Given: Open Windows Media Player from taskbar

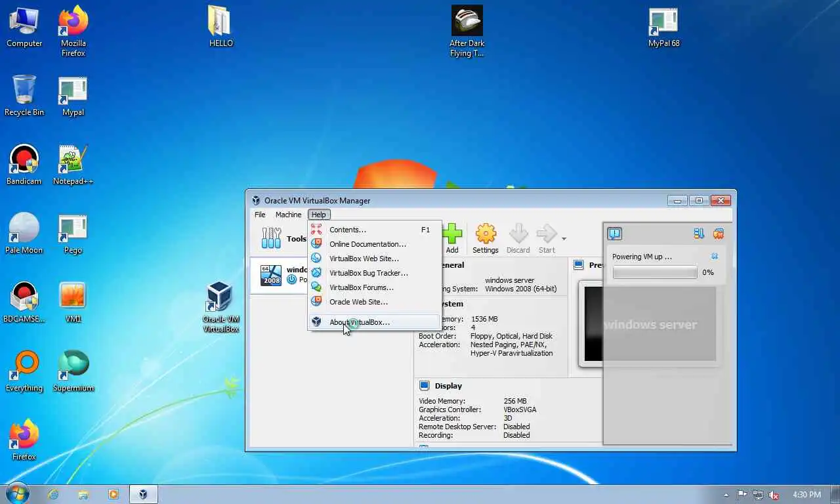Looking at the screenshot, I should (x=113, y=494).
